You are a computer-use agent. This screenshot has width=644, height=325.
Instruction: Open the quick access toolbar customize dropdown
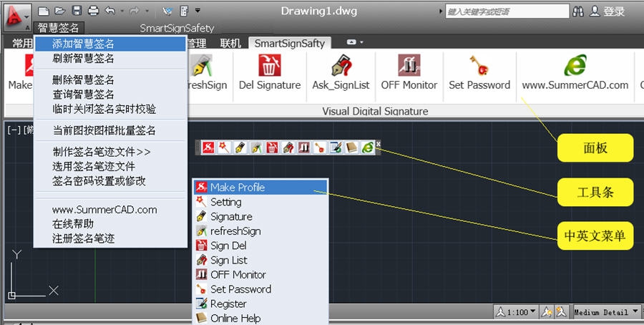click(197, 10)
